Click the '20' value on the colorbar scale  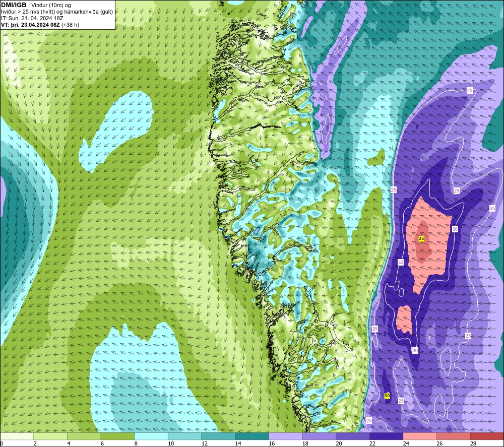[x=339, y=443]
